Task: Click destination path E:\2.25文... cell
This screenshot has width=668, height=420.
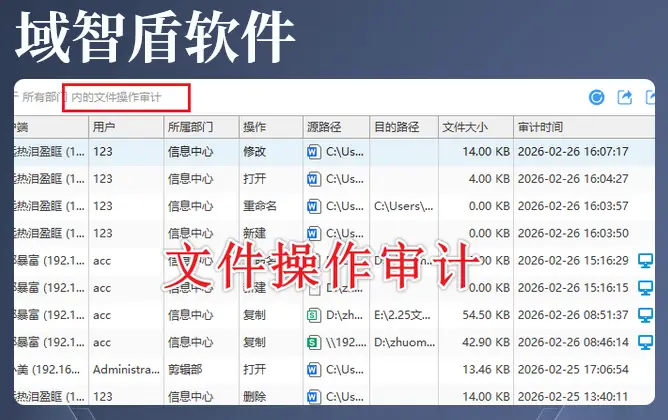Action: [402, 315]
